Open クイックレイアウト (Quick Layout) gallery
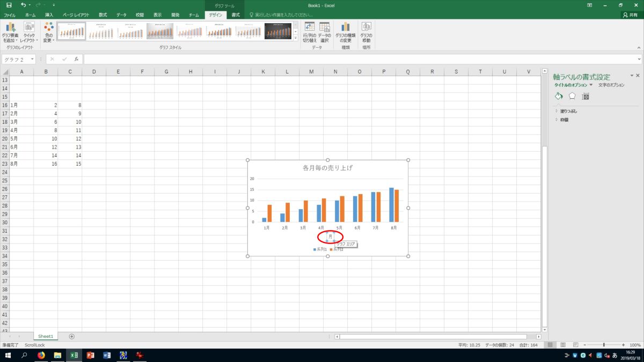 [x=29, y=32]
